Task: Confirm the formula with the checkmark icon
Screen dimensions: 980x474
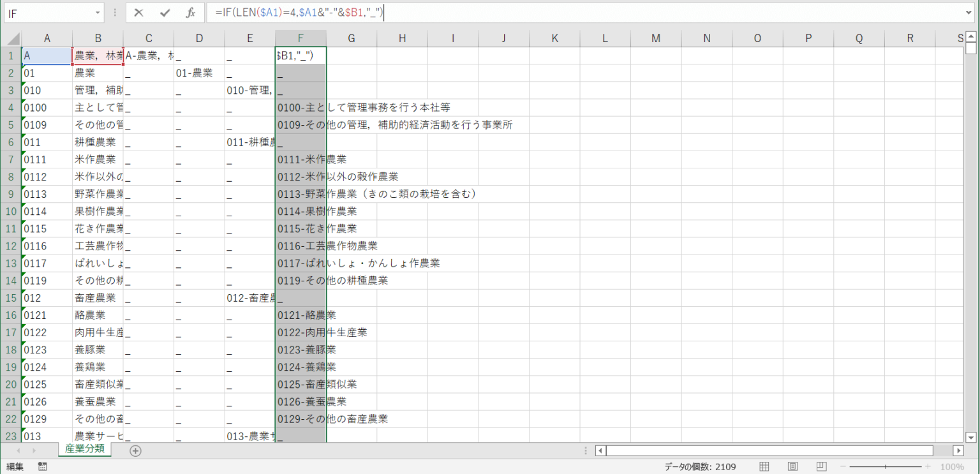Action: point(165,13)
